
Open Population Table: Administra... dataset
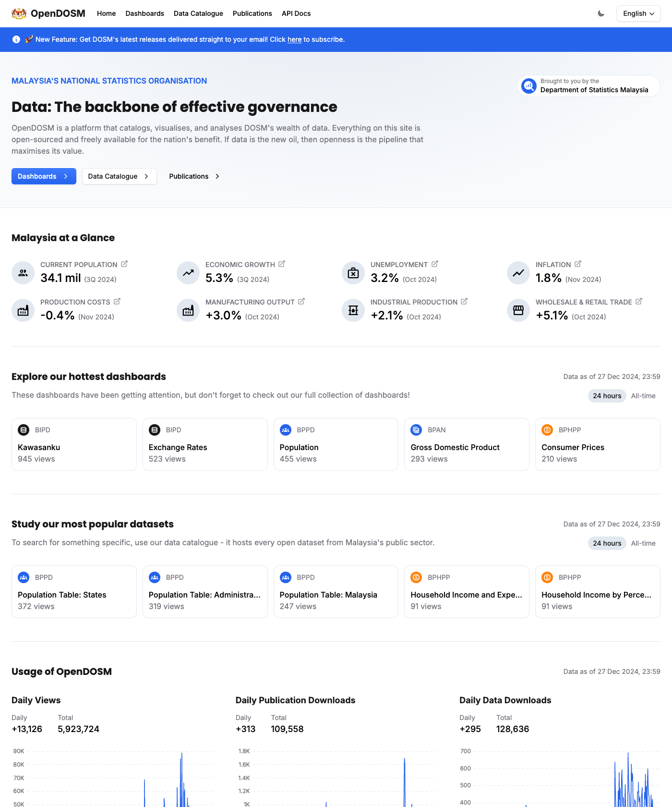click(x=205, y=592)
